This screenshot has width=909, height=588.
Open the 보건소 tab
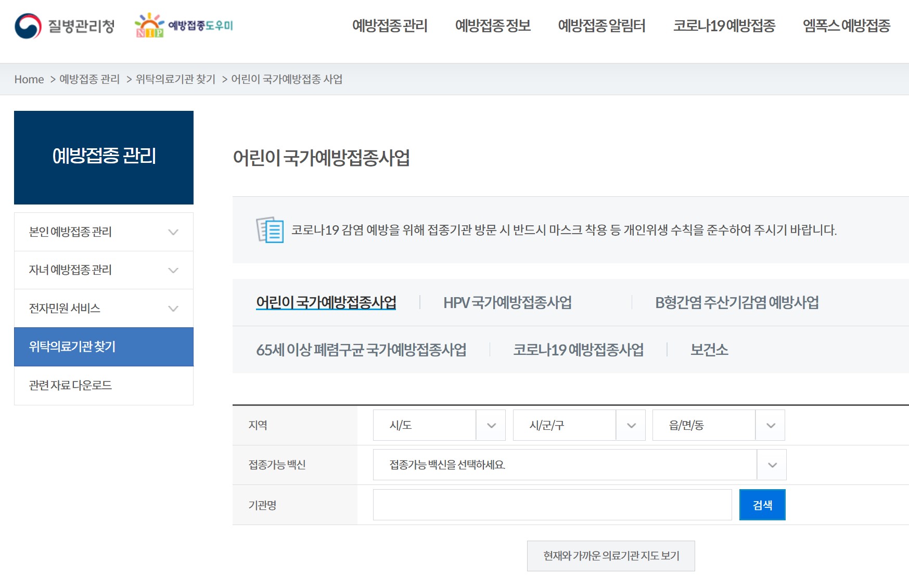tap(708, 350)
